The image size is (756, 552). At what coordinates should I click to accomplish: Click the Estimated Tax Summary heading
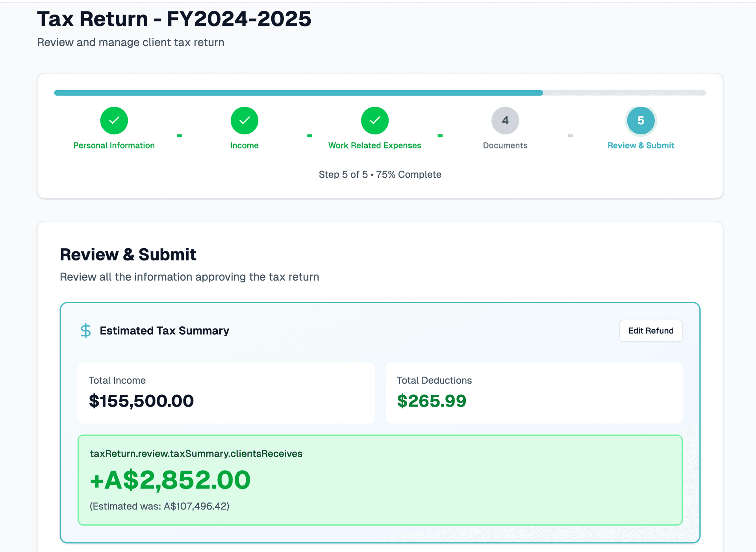tap(164, 331)
